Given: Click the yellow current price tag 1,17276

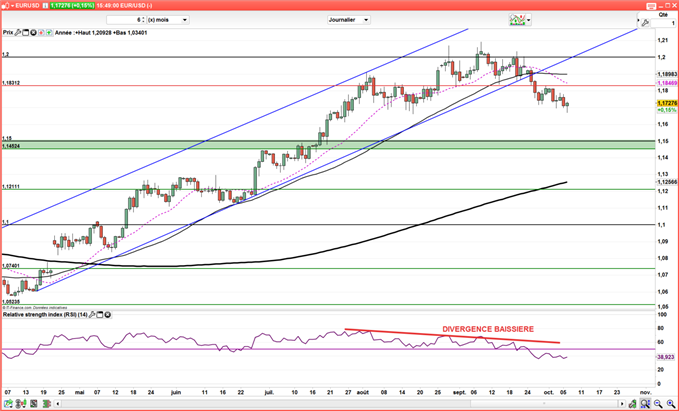Looking at the screenshot, I should [x=667, y=103].
